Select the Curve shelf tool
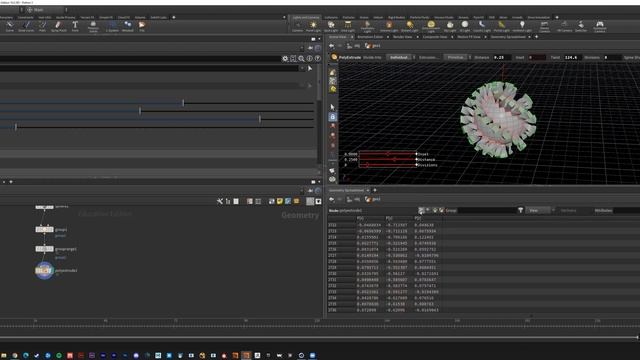The width and height of the screenshot is (640, 360). (x=9, y=27)
